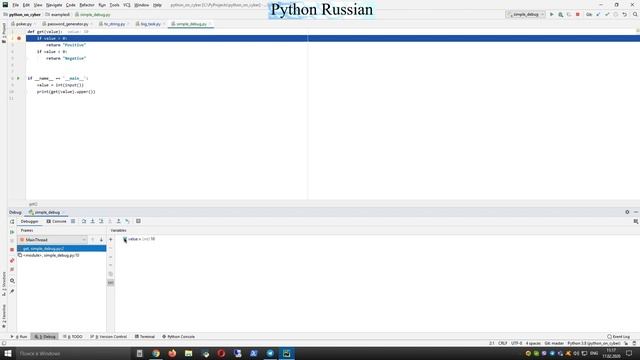Open the Navigate menu

(x=54, y=5)
